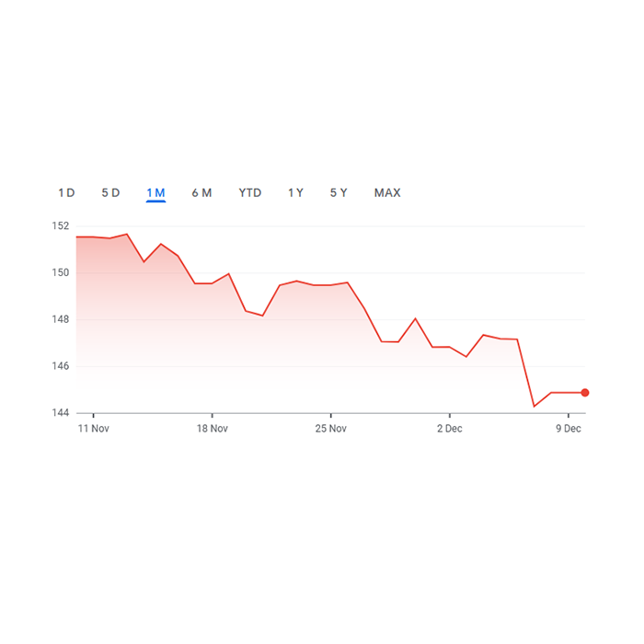
Task: Open the 6M time range
Action: pyautogui.click(x=201, y=193)
